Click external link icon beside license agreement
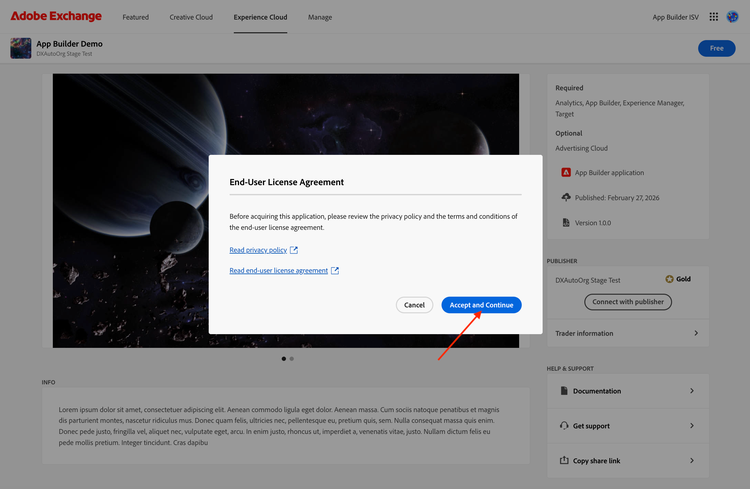 pos(335,271)
